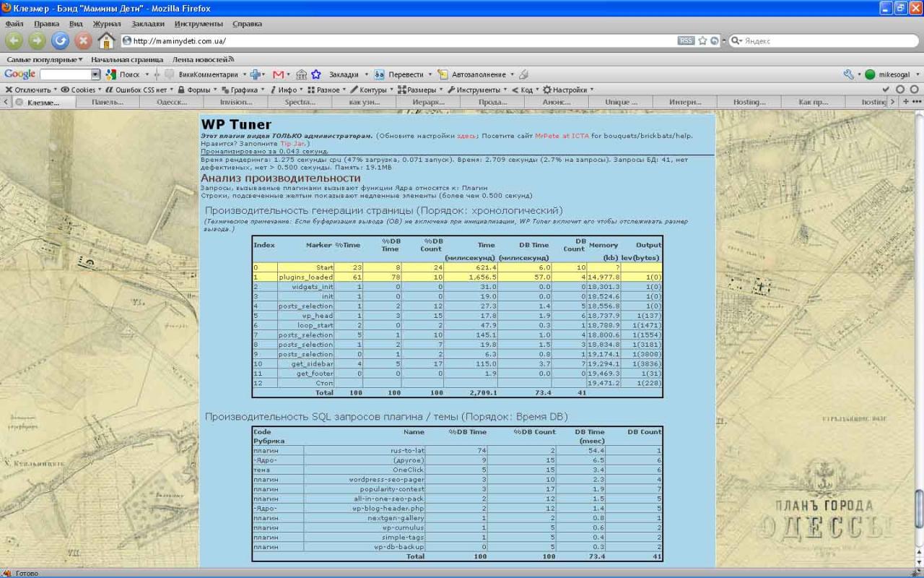Click the blue star bookmark icon
This screenshot has height=578, width=924.
tap(315, 74)
